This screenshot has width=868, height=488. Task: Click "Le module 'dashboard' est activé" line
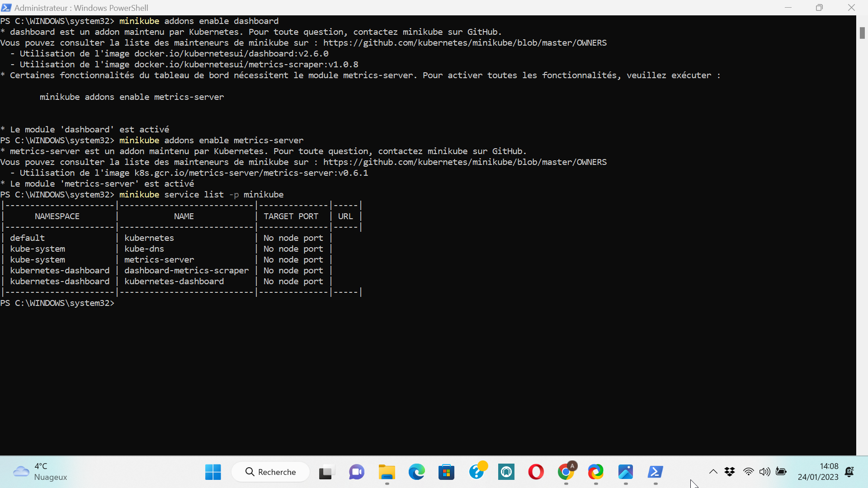click(85, 130)
